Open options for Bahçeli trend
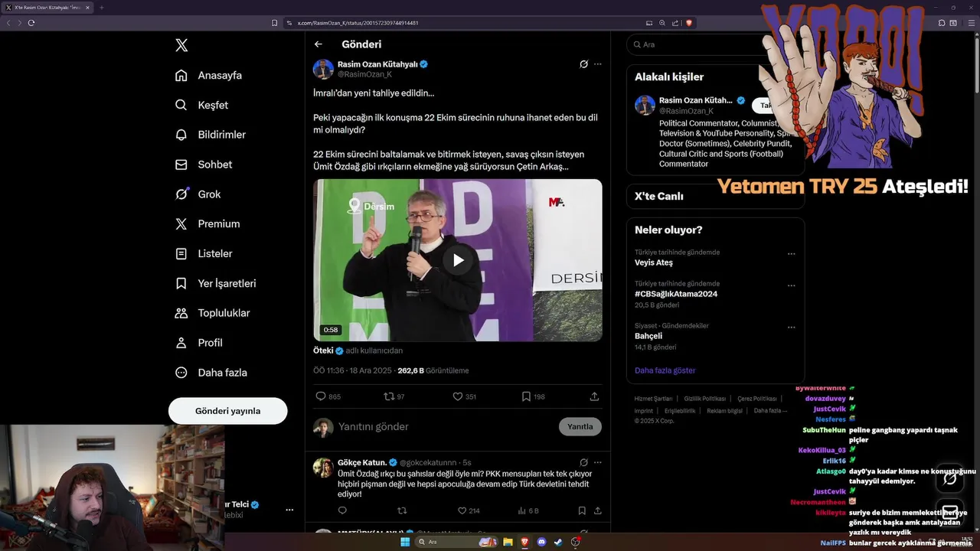Image resolution: width=980 pixels, height=551 pixels. [792, 327]
